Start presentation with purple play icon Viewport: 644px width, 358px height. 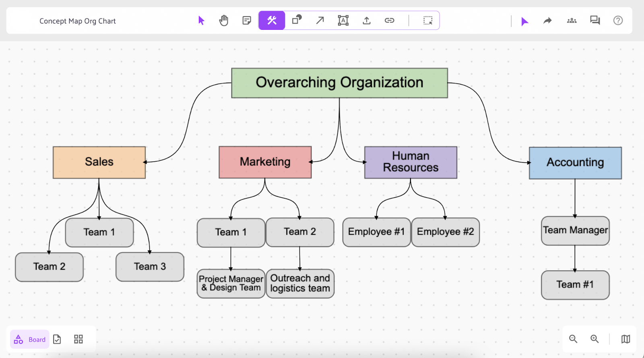click(x=524, y=21)
